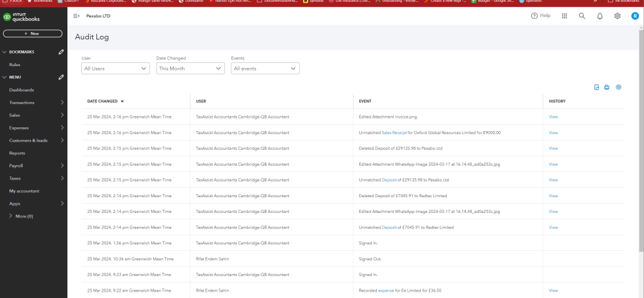644x298 pixels.
Task: Expand the Transactions submenu arrow
Action: 62,103
